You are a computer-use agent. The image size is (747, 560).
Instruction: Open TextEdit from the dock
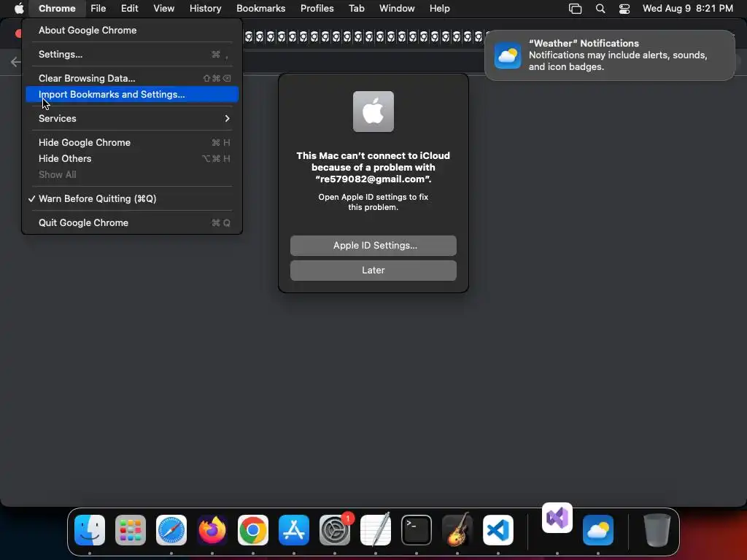coord(376,530)
